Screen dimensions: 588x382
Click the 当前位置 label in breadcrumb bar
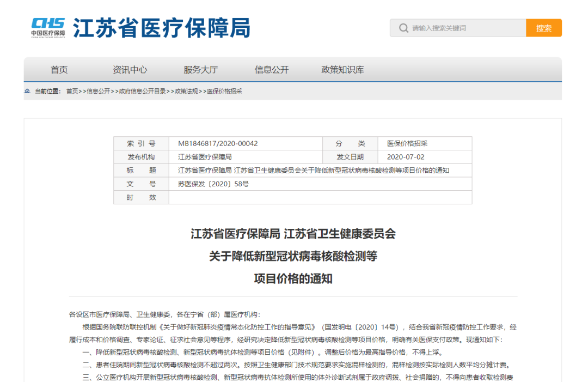click(47, 91)
